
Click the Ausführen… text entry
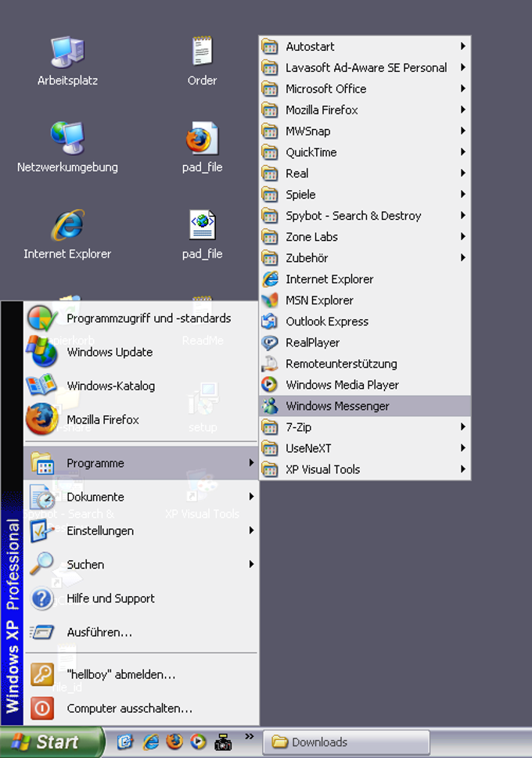99,632
